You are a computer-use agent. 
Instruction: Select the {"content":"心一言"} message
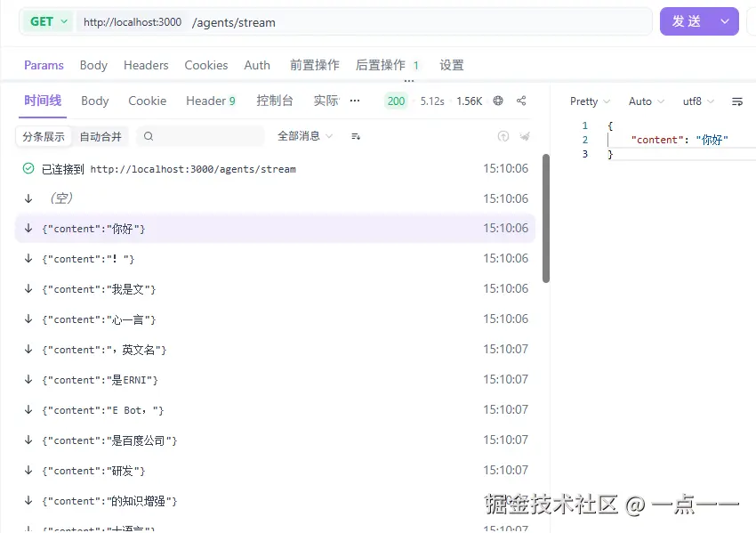275,319
